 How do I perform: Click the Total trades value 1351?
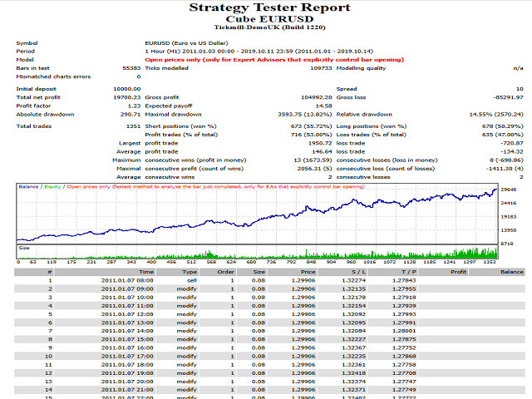click(133, 126)
